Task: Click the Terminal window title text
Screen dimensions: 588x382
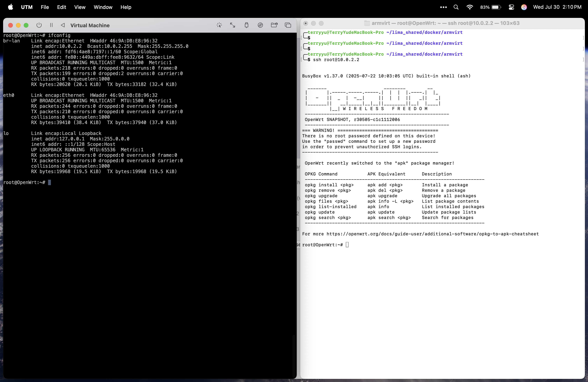Action: coord(445,23)
